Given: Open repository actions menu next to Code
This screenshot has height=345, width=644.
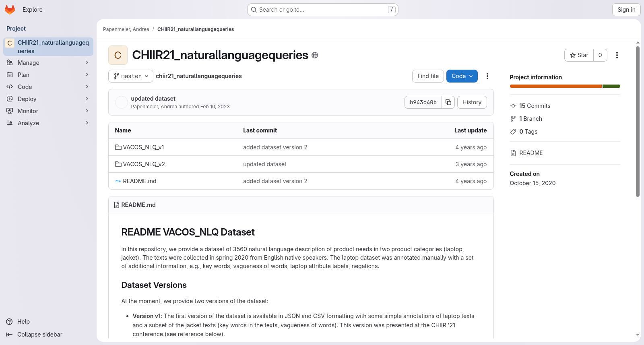Looking at the screenshot, I should pos(487,76).
